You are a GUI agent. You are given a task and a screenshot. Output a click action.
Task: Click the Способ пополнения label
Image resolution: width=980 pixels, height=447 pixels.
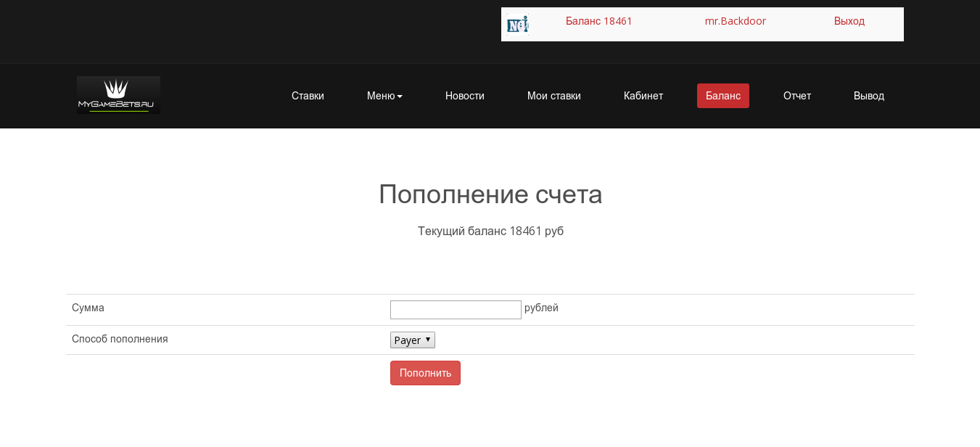click(x=120, y=339)
